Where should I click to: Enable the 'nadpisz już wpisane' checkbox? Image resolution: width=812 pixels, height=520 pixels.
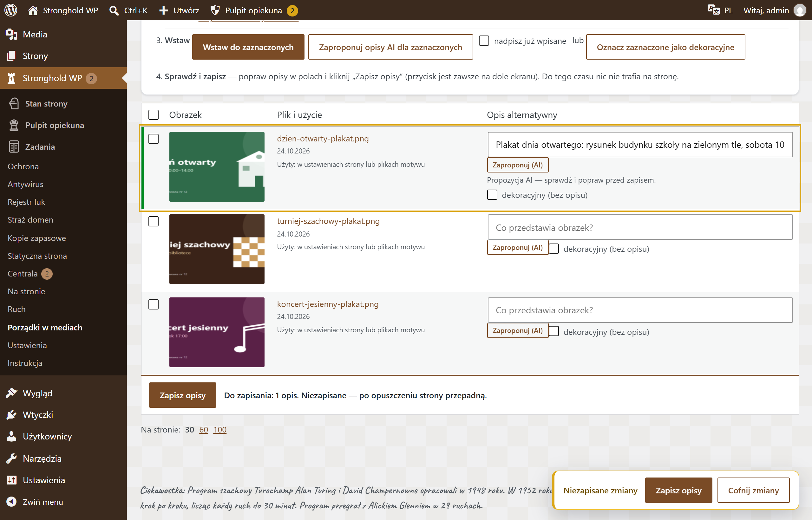pyautogui.click(x=484, y=41)
